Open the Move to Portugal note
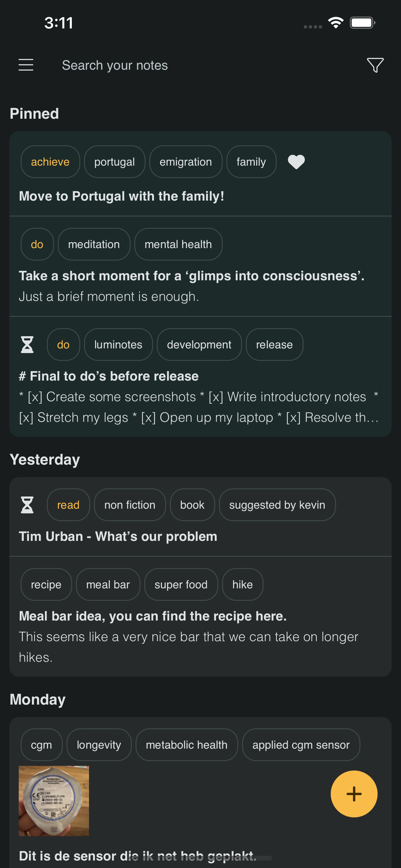Image resolution: width=401 pixels, height=868 pixels. [200, 174]
